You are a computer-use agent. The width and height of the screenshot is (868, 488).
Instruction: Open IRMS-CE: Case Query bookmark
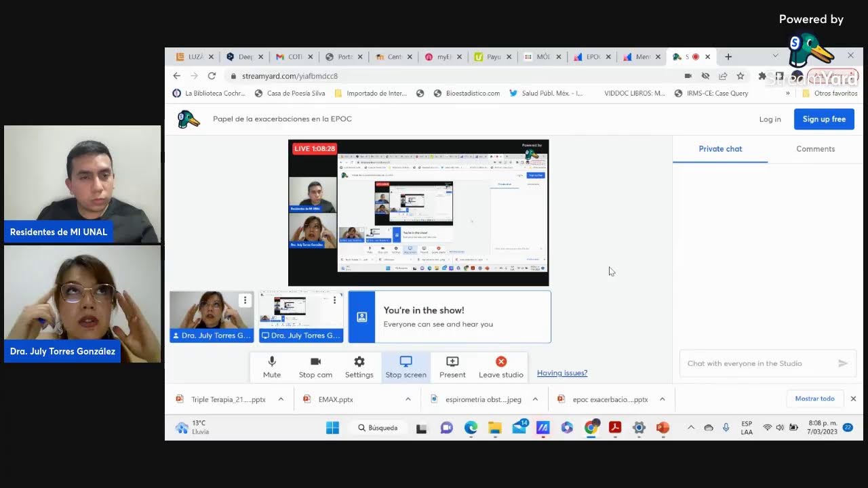tap(711, 94)
